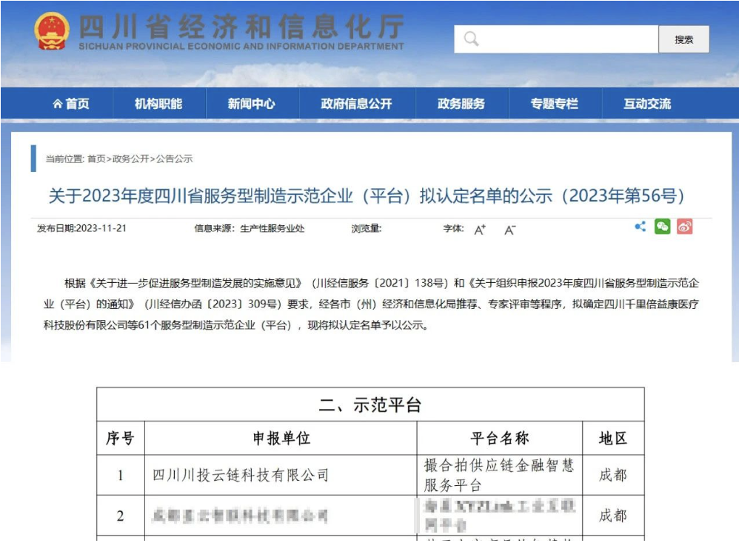This screenshot has width=739, height=560.
Task: Click 公告公示 breadcrumb link
Action: 174,159
